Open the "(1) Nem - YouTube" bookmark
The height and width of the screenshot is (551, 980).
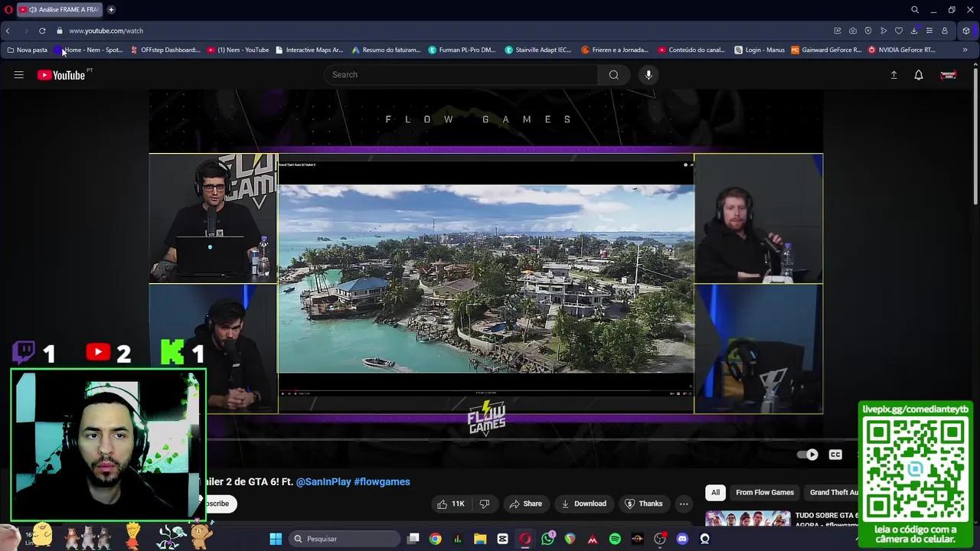click(238, 50)
